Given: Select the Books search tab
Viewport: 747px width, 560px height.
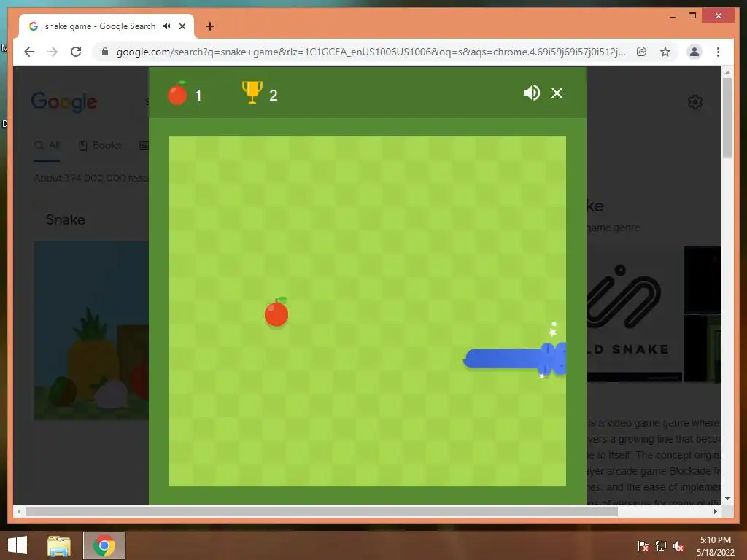Looking at the screenshot, I should point(99,146).
